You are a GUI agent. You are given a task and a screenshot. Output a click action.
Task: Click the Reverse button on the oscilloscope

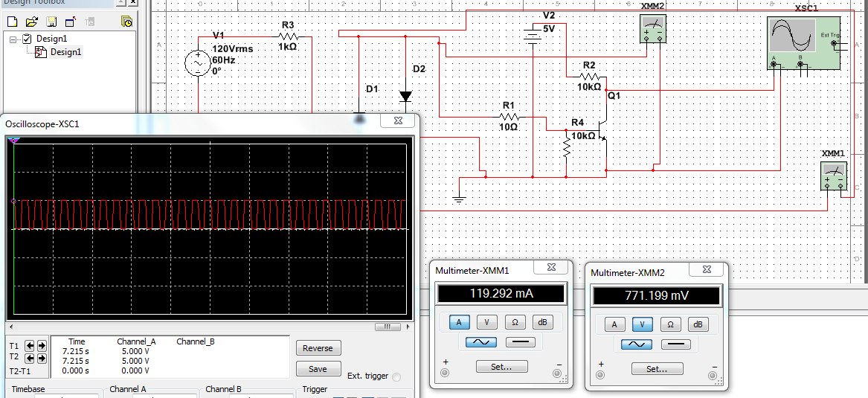coord(318,348)
